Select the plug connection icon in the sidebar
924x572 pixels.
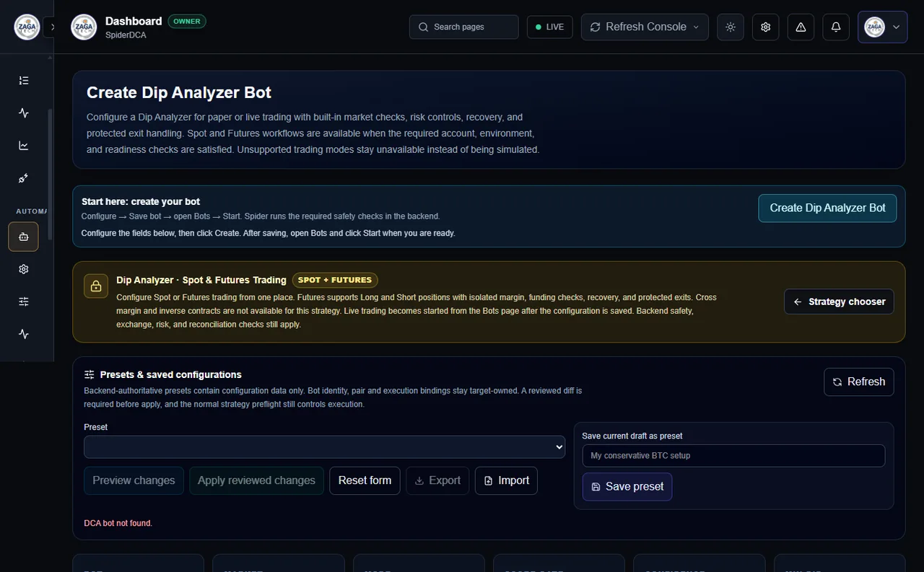[x=24, y=178]
